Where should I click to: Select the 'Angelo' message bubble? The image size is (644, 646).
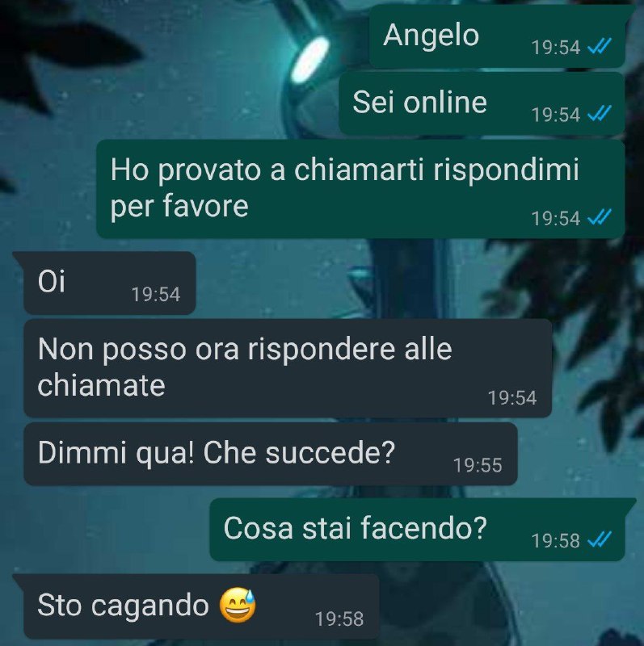click(x=498, y=36)
